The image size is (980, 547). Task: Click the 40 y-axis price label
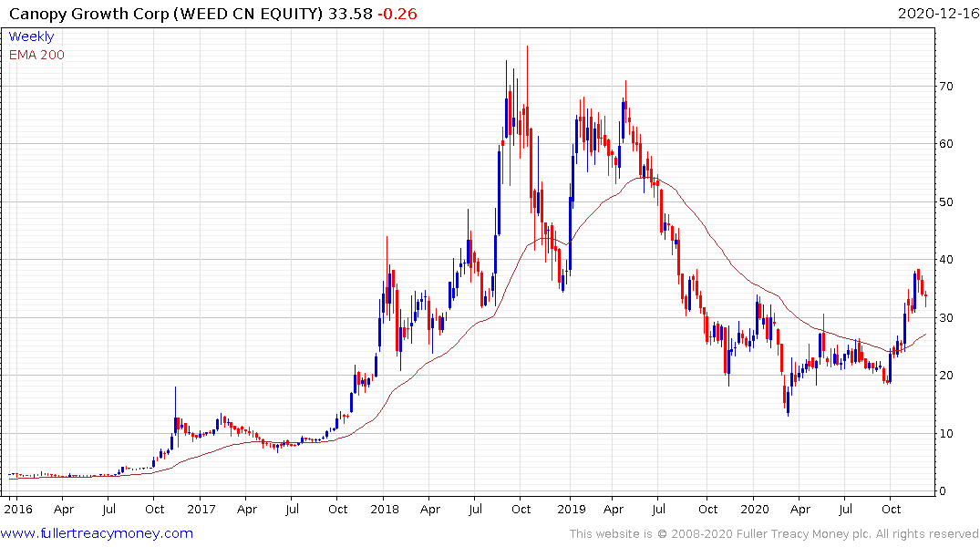coord(946,260)
